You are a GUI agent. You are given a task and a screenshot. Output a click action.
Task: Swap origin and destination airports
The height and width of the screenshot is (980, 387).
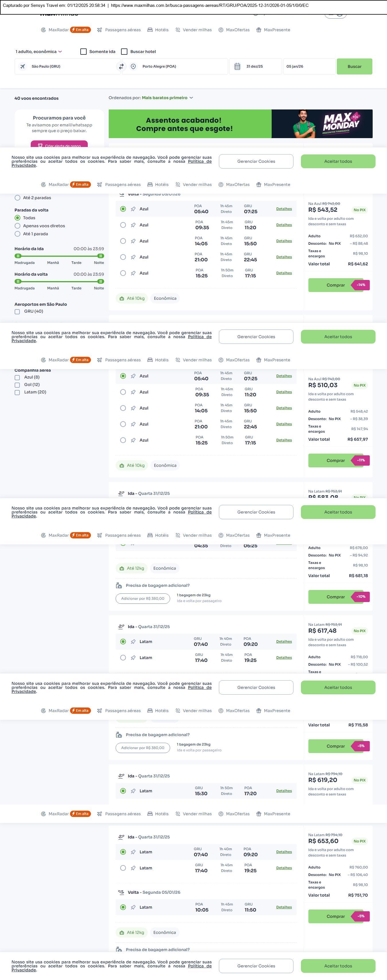pos(121,66)
